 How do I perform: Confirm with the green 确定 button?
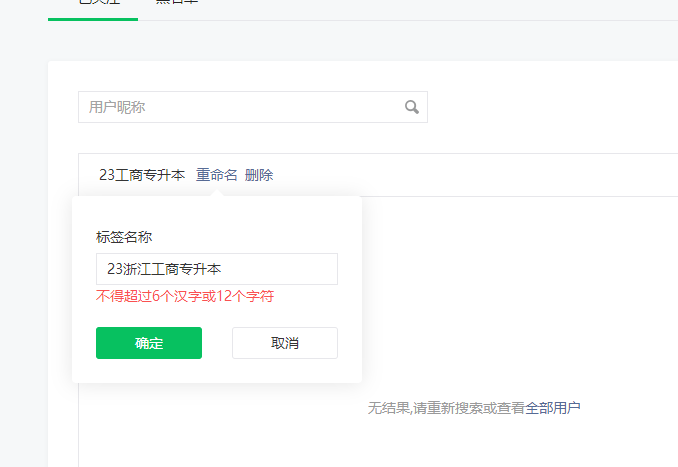pyautogui.click(x=149, y=343)
